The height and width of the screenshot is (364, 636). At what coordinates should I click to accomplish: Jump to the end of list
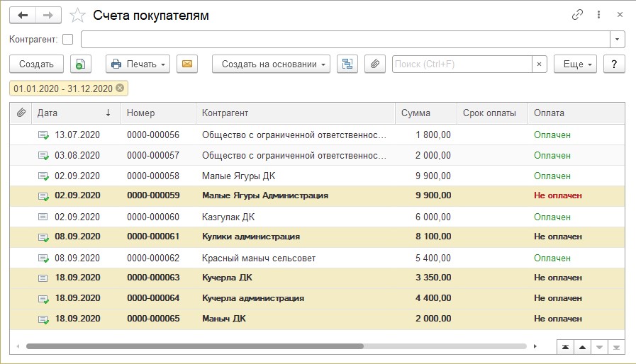coord(616,347)
